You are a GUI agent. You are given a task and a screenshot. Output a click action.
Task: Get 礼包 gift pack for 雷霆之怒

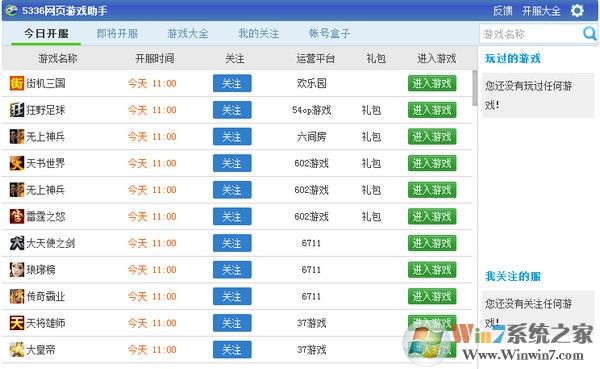pyautogui.click(x=371, y=217)
